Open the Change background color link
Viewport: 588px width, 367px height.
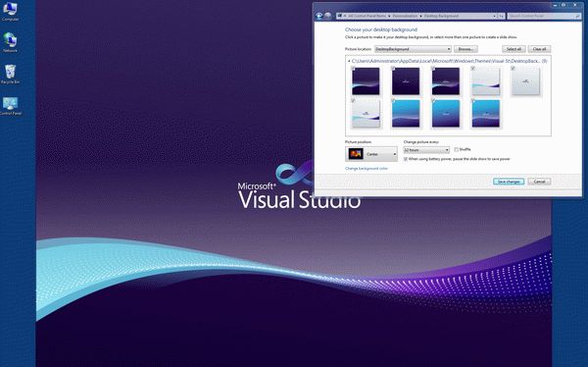(x=367, y=169)
